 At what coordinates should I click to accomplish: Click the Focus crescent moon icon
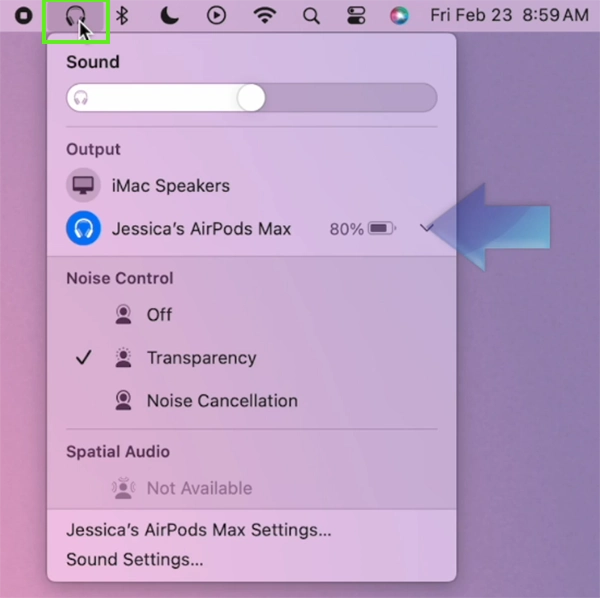coord(169,16)
